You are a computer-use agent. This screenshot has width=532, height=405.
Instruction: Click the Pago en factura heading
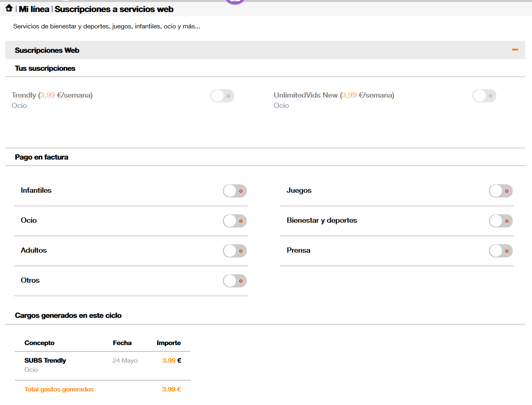click(42, 157)
